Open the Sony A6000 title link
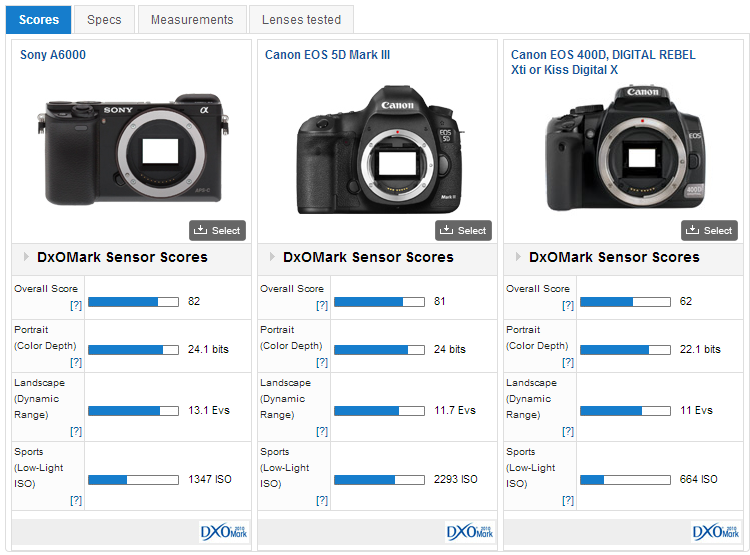 click(x=53, y=55)
